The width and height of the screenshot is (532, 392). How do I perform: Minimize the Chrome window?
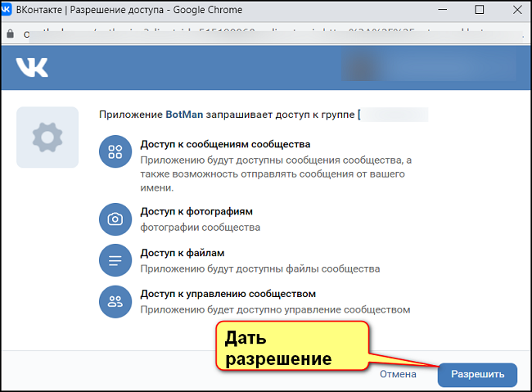pyautogui.click(x=443, y=10)
